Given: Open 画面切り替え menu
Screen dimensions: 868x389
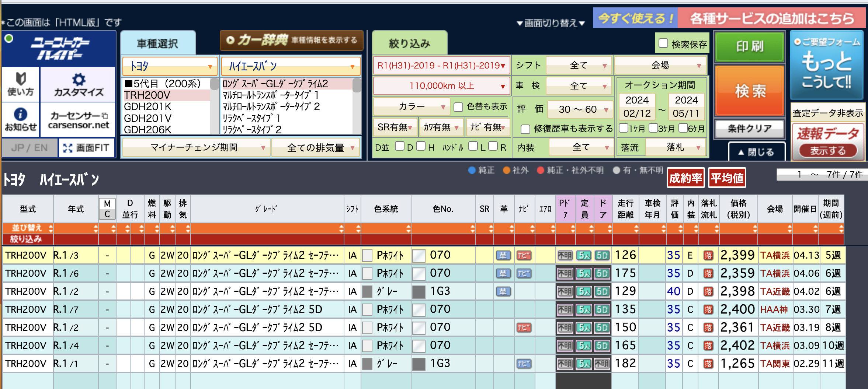Looking at the screenshot, I should pyautogui.click(x=551, y=23).
